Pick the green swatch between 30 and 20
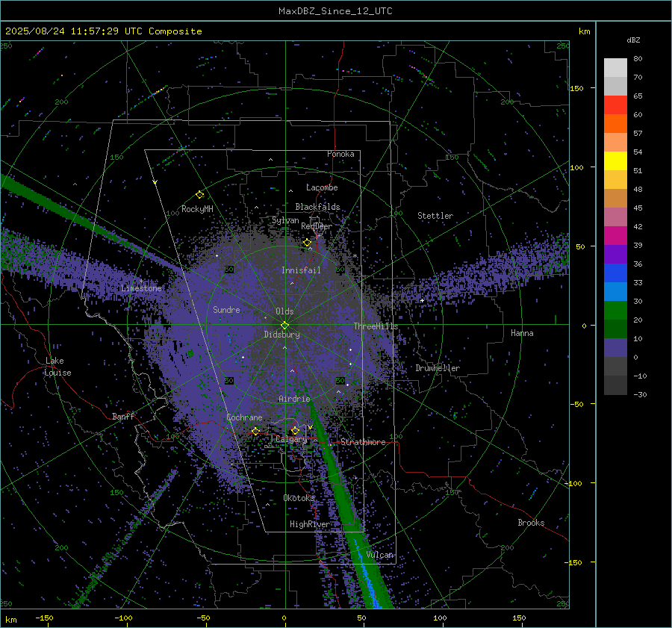Viewport: 672px width, 628px height. click(615, 311)
